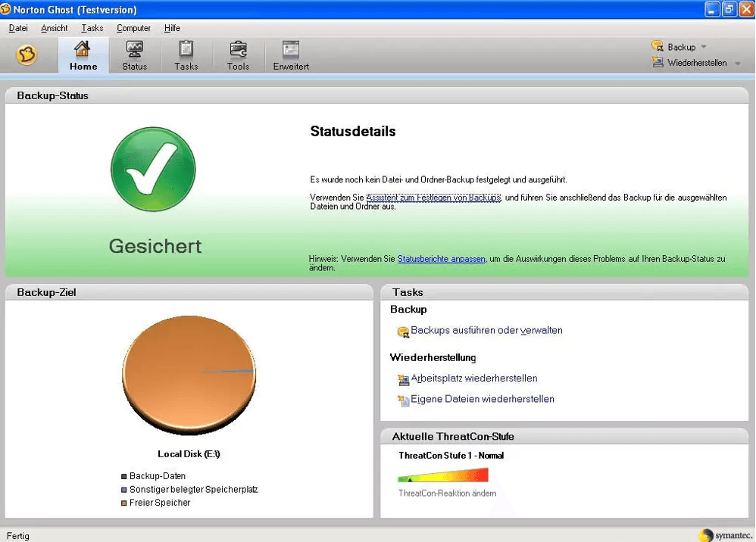Click the green Gesichert checkmark icon

(153, 169)
